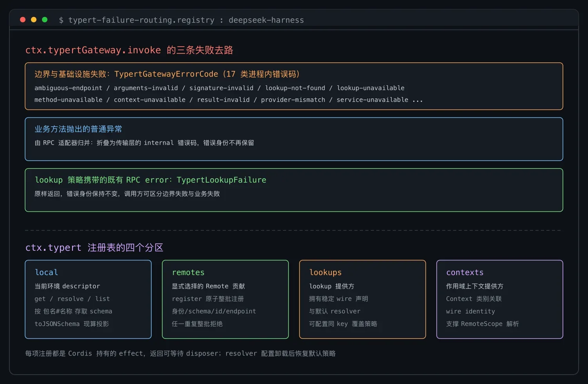The height and width of the screenshot is (384, 588).
Task: Click error code line starting 'method-unavailable'
Action: point(229,100)
